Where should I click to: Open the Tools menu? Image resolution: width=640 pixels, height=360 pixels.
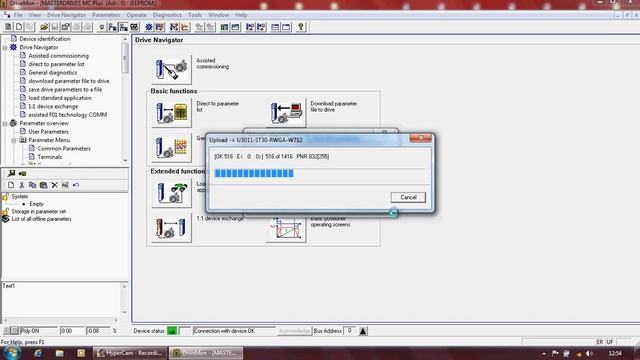195,15
